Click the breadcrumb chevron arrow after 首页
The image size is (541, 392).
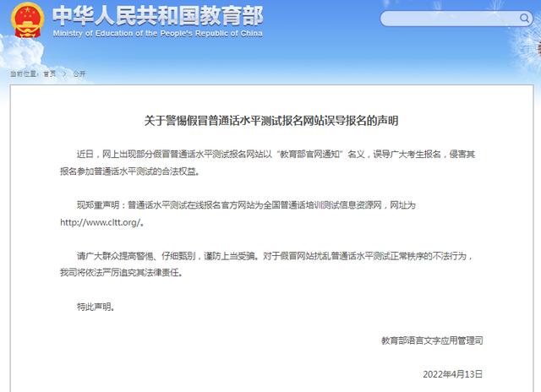click(x=64, y=73)
